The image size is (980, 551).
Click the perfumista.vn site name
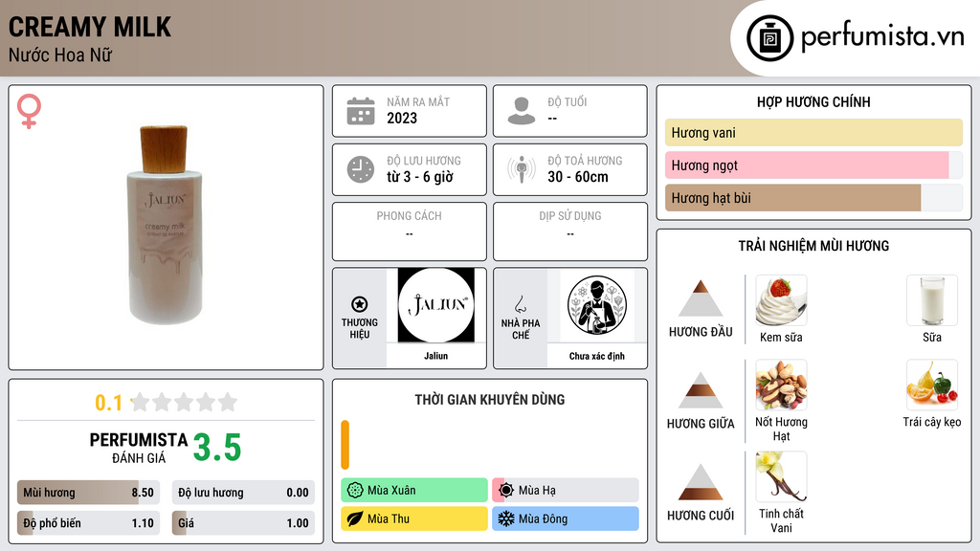(x=882, y=36)
